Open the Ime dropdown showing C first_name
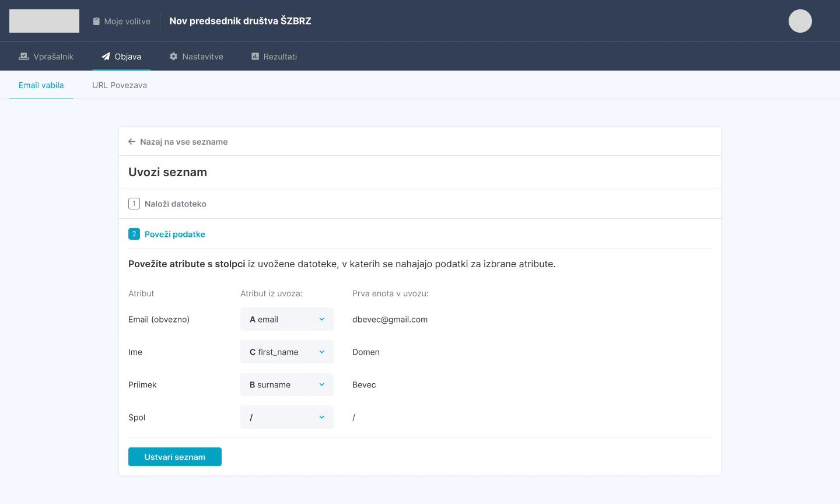Viewport: 840px width, 504px height. coord(286,352)
